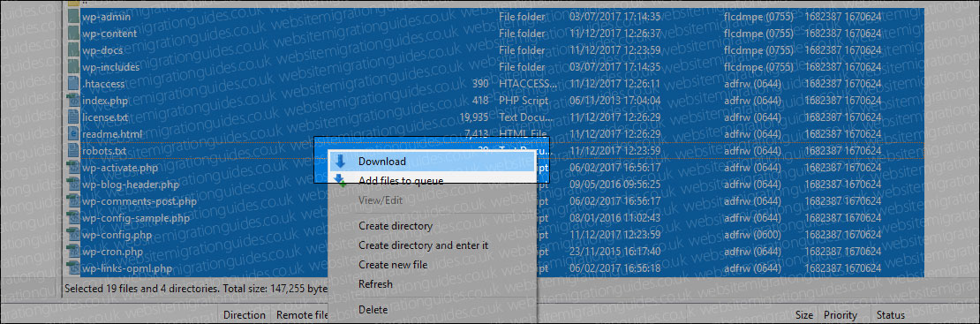Select the wp-content folder name

point(109,34)
